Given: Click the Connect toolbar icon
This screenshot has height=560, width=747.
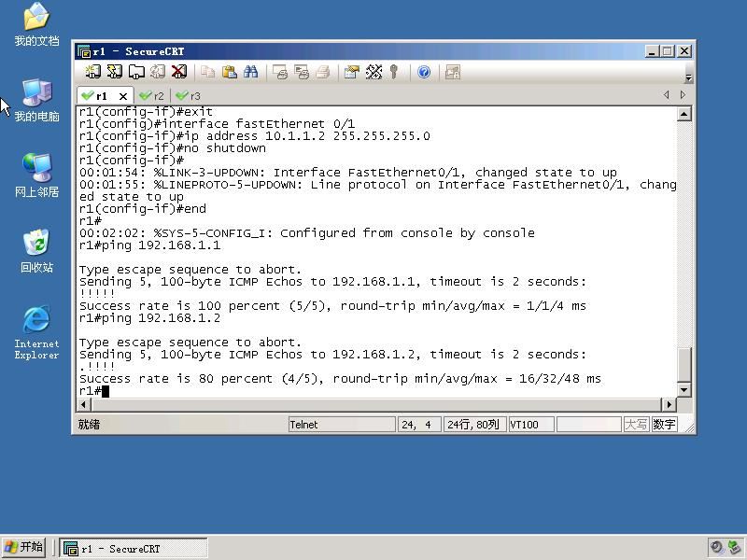Looking at the screenshot, I should click(x=92, y=72).
